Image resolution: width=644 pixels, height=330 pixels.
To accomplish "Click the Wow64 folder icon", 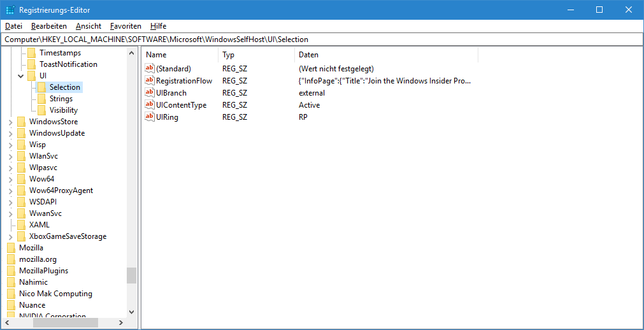I will click(22, 179).
